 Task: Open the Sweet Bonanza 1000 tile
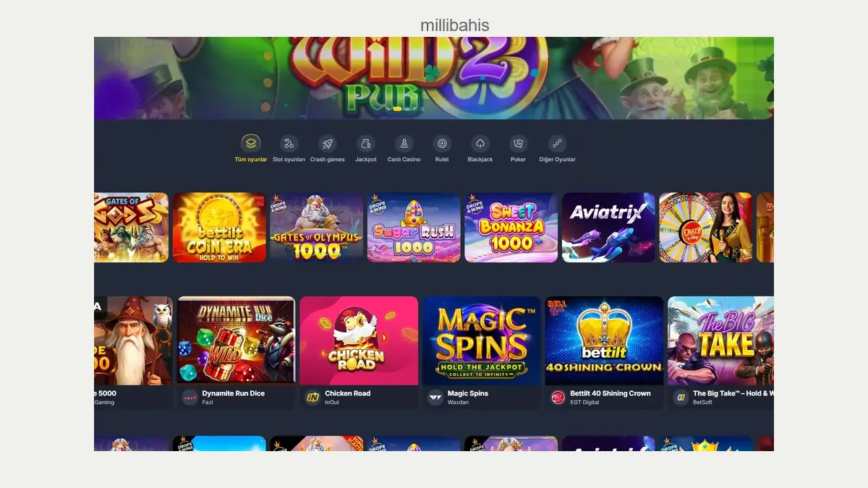pos(511,227)
